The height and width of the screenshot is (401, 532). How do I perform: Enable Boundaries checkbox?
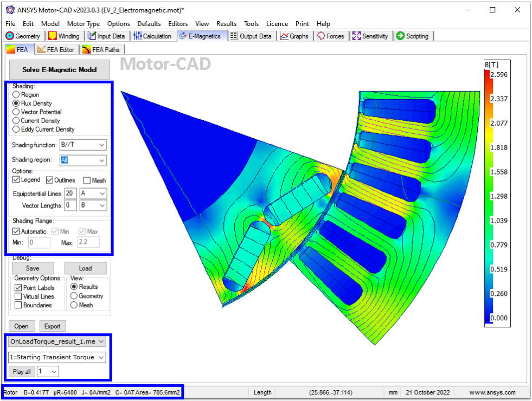coord(18,305)
